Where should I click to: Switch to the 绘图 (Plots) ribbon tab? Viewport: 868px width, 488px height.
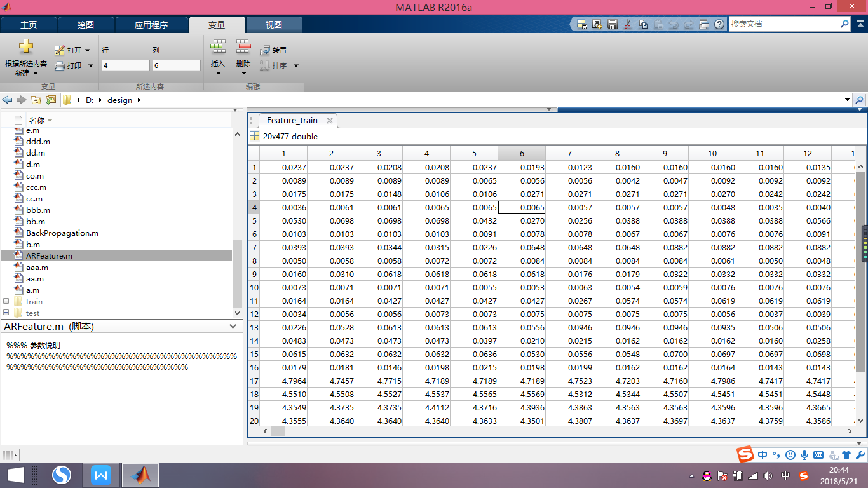[x=86, y=25]
